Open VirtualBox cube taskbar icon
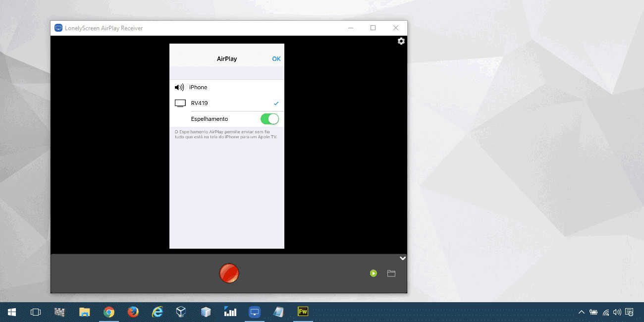644x322 pixels. (x=181, y=312)
